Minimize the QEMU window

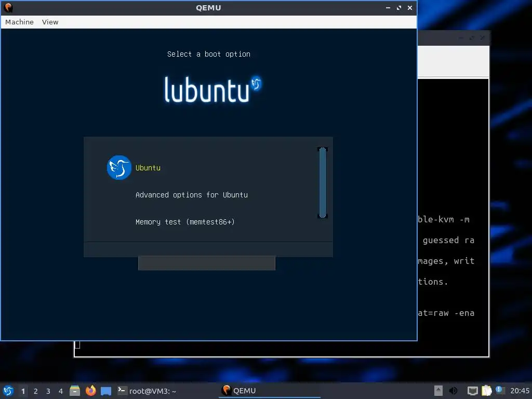click(388, 8)
